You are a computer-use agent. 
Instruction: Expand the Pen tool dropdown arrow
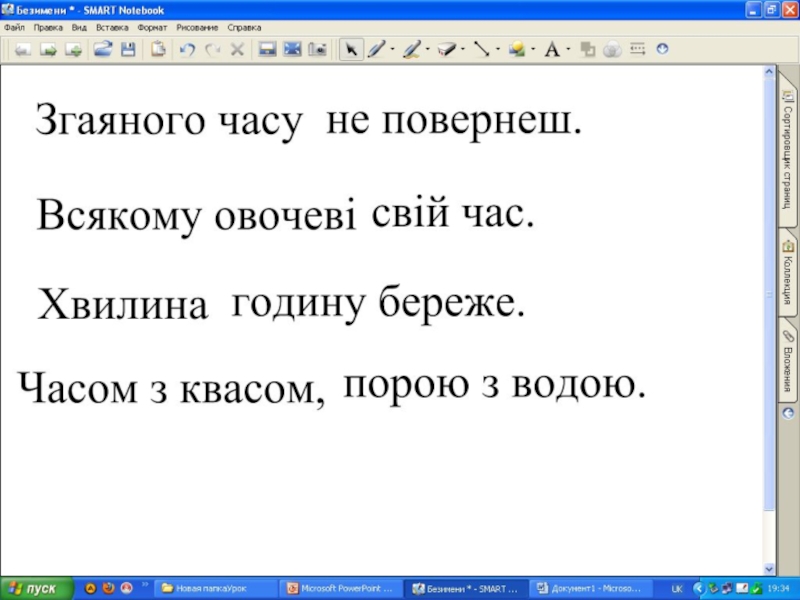(392, 49)
